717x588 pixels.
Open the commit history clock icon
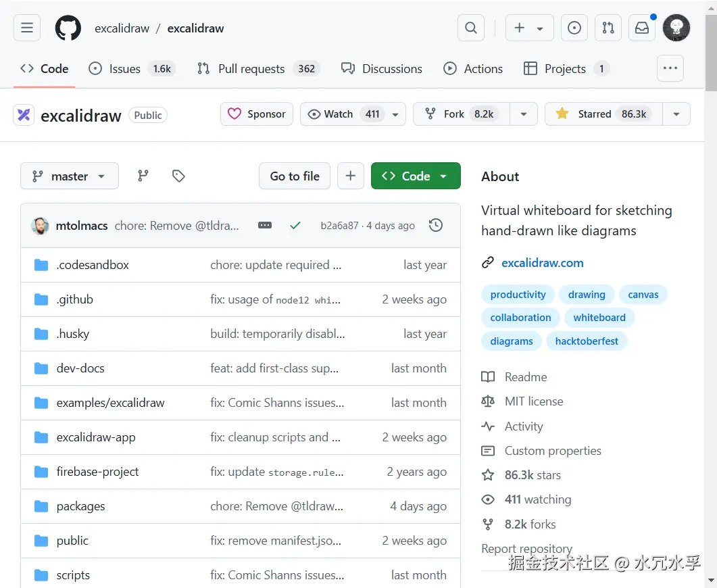[x=436, y=225]
